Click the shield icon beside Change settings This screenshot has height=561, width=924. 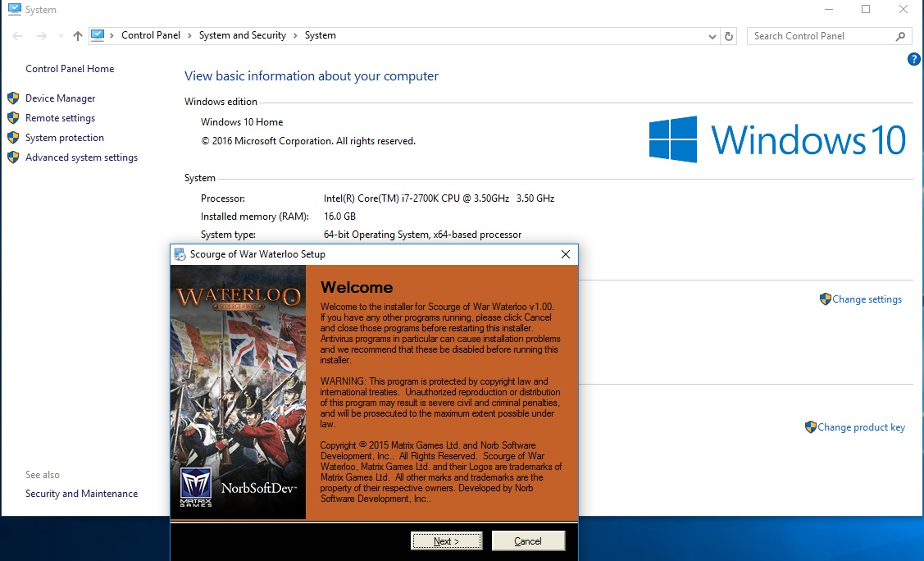click(x=825, y=299)
